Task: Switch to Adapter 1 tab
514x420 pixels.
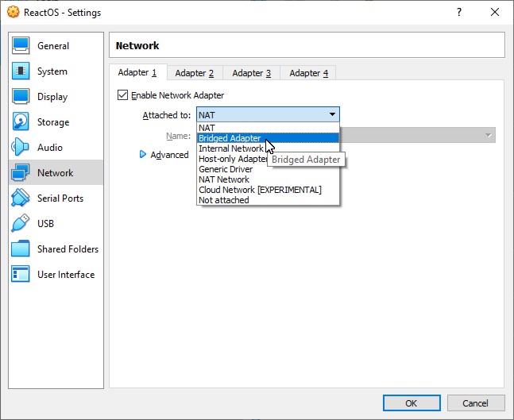Action: coord(137,72)
